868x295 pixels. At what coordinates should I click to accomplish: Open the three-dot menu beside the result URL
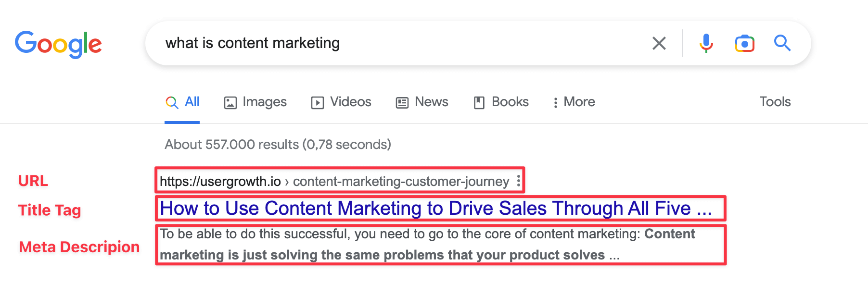point(518,181)
